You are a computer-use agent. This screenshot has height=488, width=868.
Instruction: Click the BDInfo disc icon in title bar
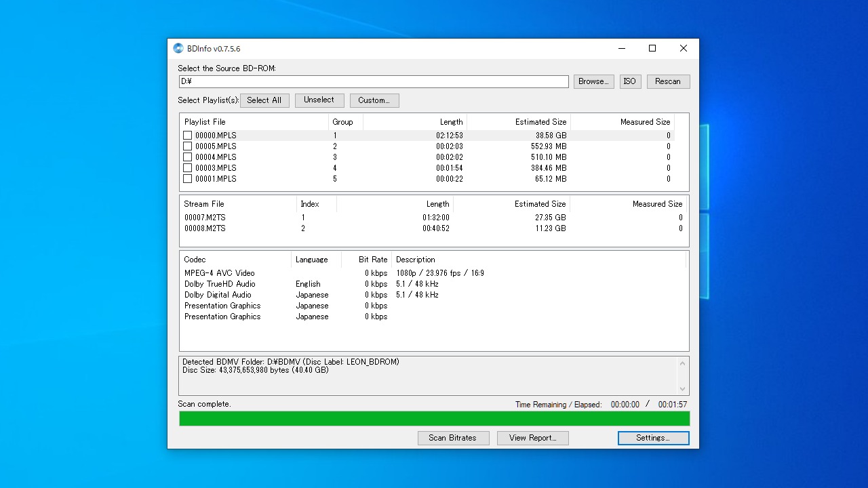[x=178, y=48]
